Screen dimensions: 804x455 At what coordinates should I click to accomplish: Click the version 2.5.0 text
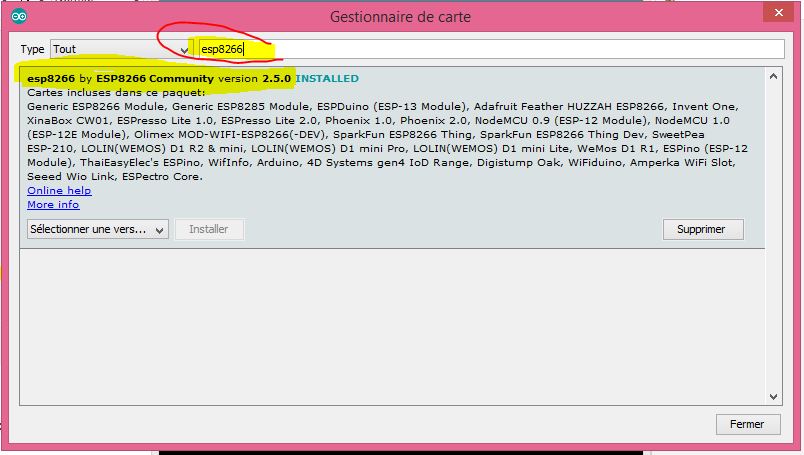coord(254,78)
